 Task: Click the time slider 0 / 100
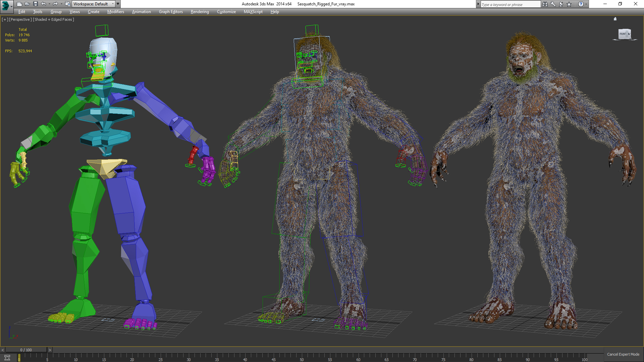coord(26,350)
